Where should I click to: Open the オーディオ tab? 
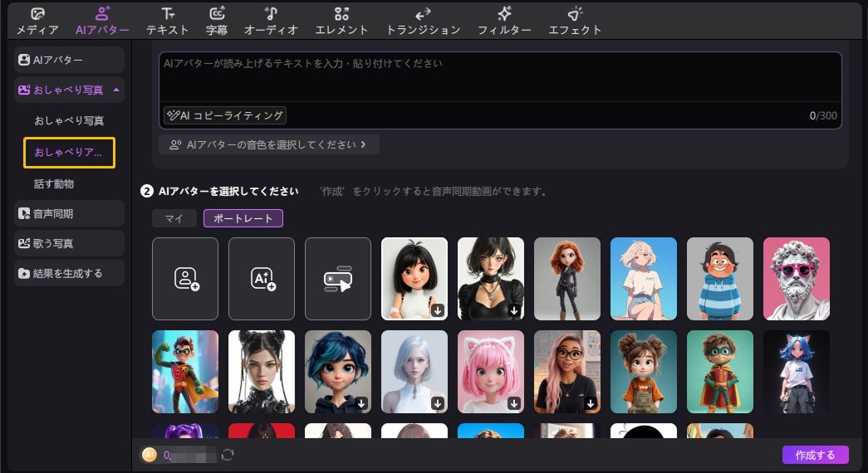[x=271, y=22]
